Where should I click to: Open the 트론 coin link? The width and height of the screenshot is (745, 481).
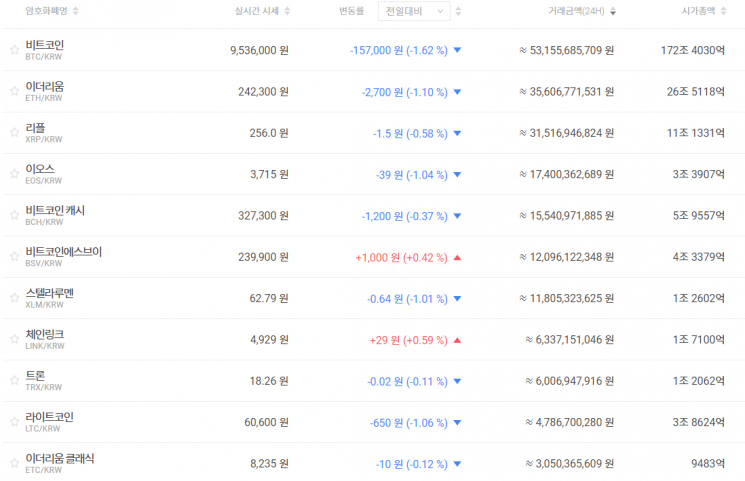[35, 376]
